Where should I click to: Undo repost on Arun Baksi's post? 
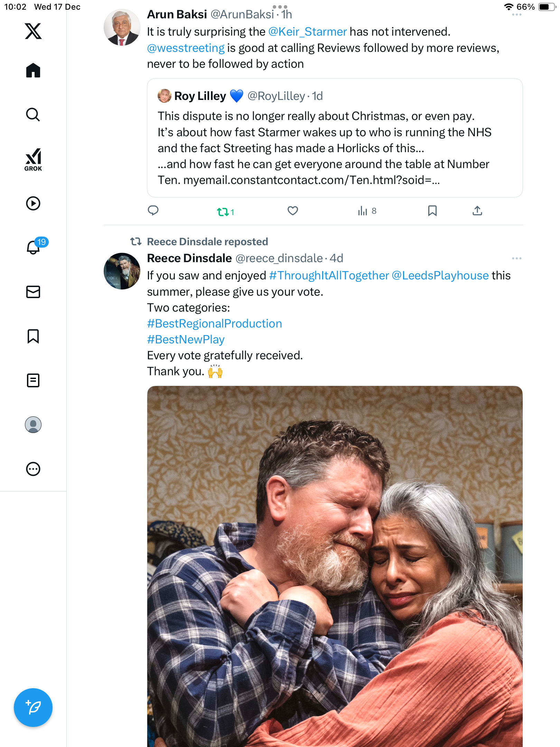223,212
